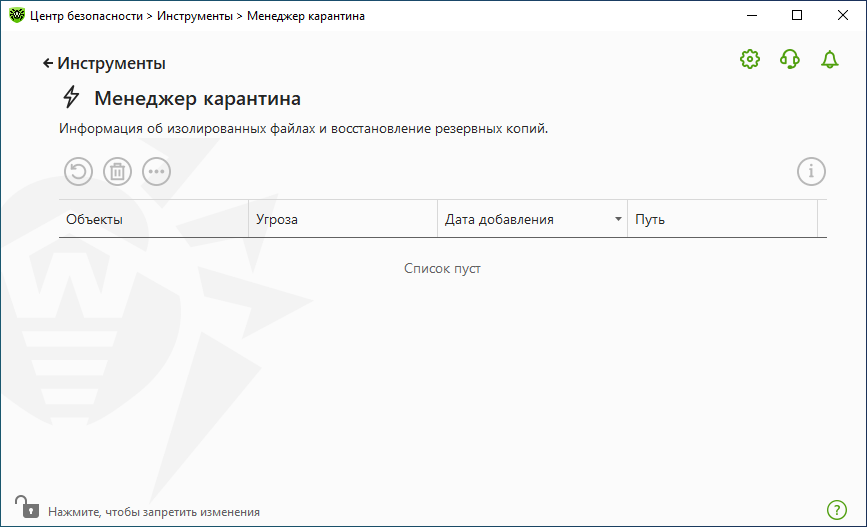Sort by Дата добавления column header
Viewport: 867px width, 527px height.
pos(532,219)
